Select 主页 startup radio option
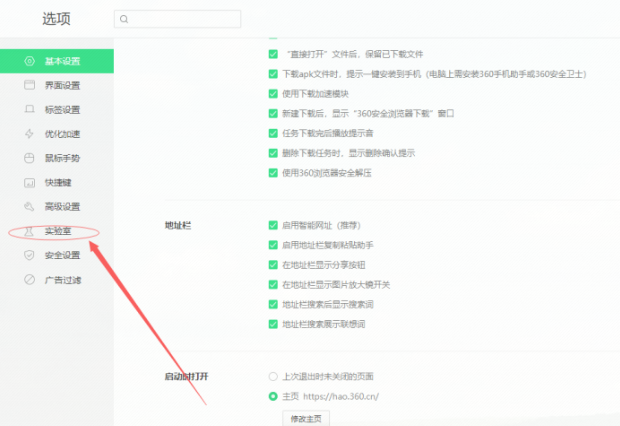This screenshot has width=620, height=426. pyautogui.click(x=273, y=396)
